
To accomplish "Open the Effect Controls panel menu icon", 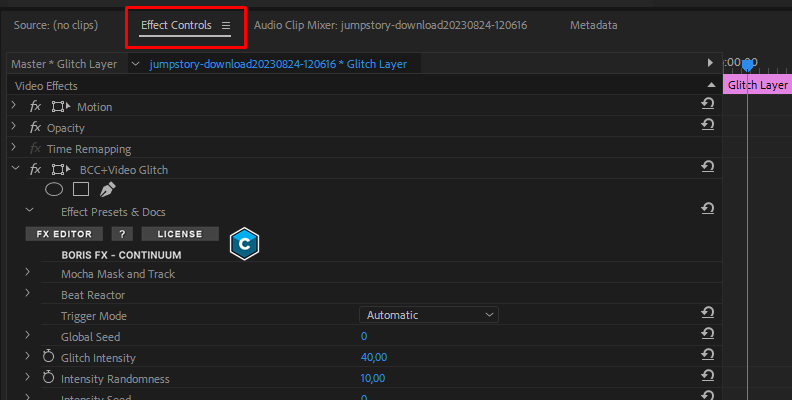I will (226, 25).
